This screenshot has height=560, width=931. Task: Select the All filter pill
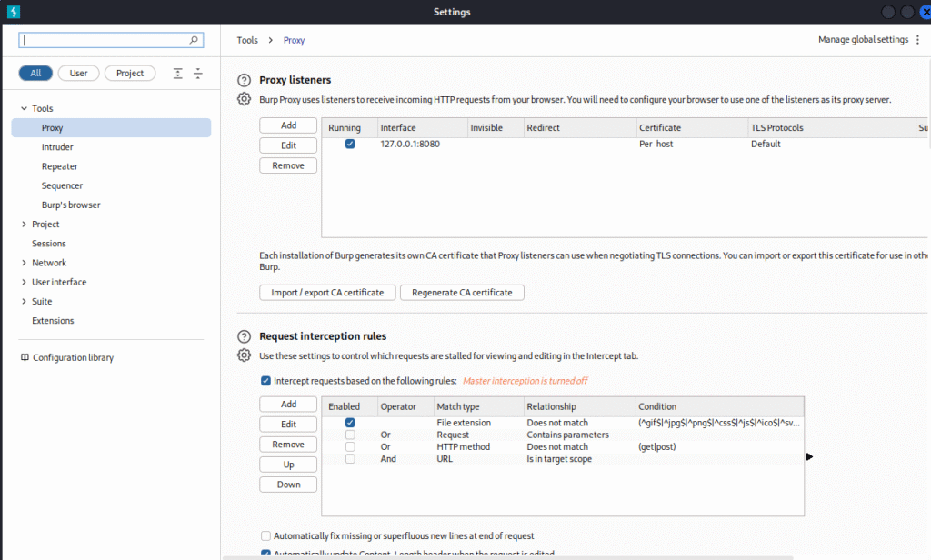tap(35, 73)
